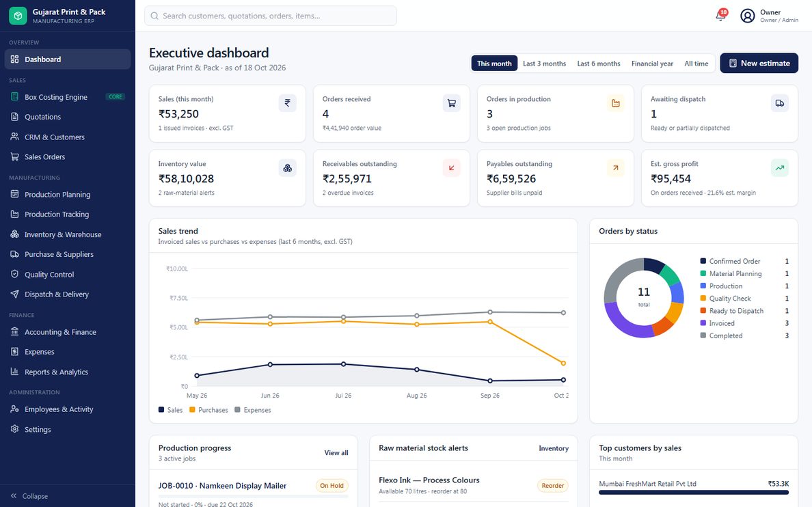812x507 pixels.
Task: Click the Production Tracking factory icon
Action: 14,214
